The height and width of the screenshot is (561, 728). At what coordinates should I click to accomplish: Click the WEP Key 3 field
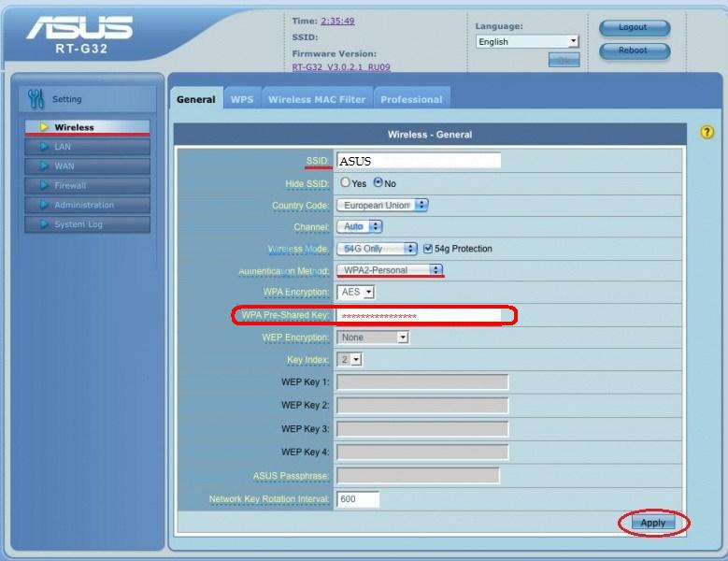pos(422,428)
